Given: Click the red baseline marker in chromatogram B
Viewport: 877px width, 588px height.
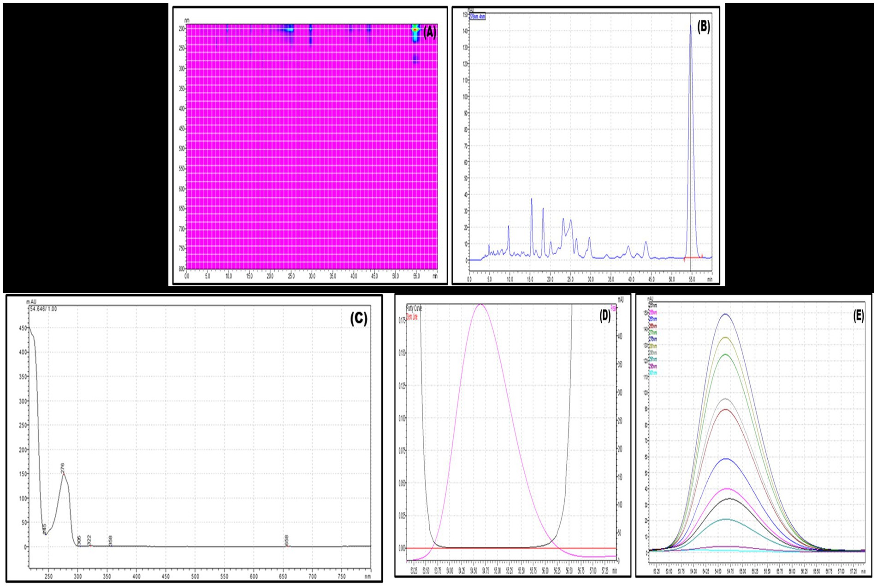Looking at the screenshot, I should coord(693,257).
